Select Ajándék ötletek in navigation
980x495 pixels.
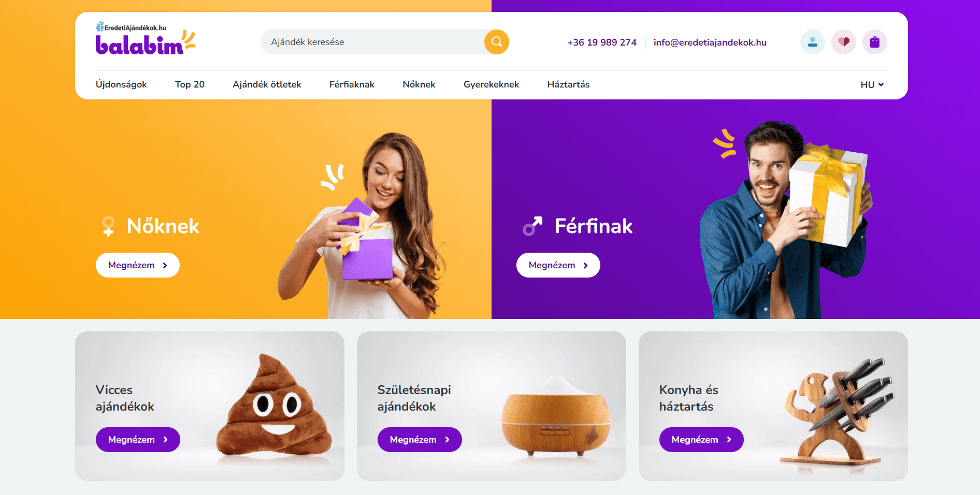click(267, 84)
